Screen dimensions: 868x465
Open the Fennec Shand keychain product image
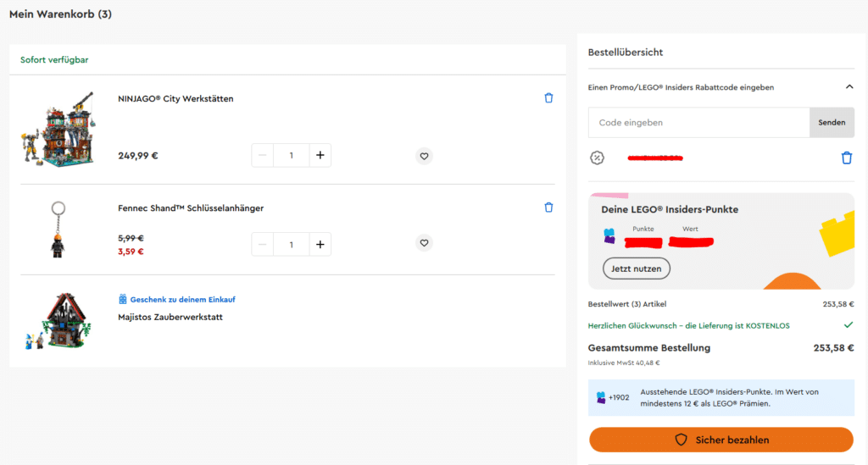click(x=58, y=230)
